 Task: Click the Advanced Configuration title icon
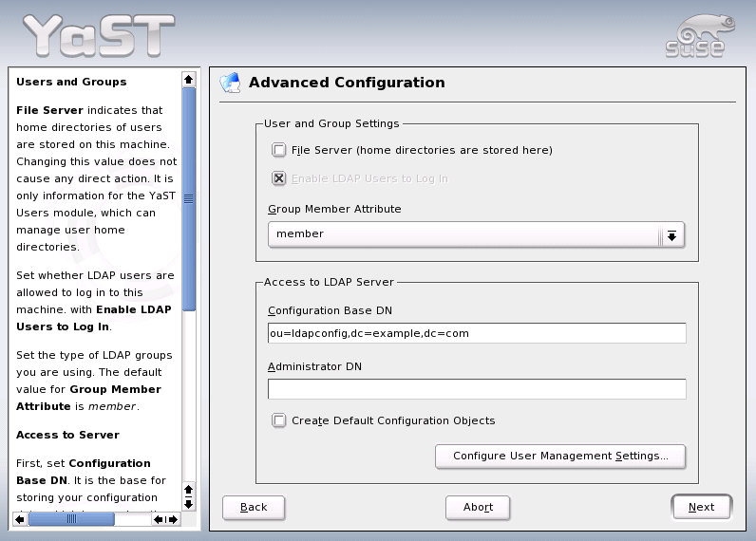231,83
